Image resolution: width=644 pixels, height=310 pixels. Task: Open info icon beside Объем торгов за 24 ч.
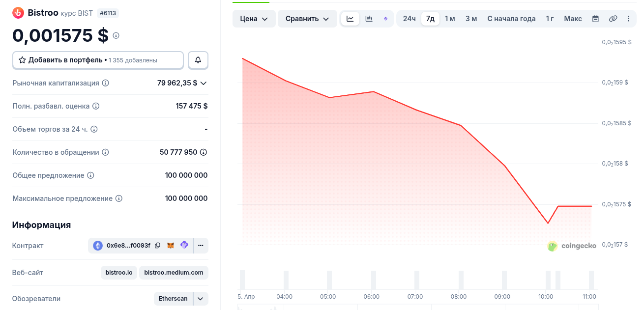[94, 129]
